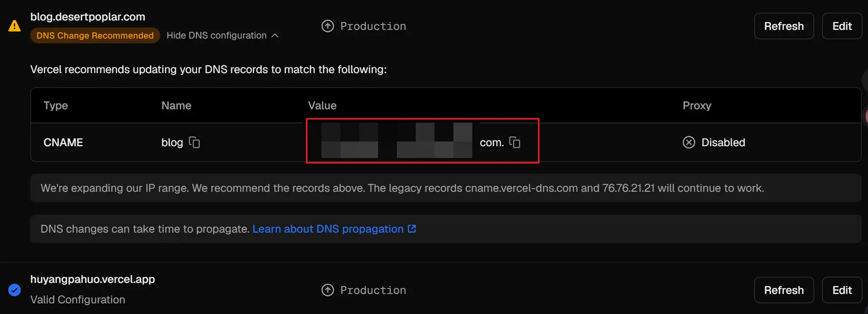This screenshot has height=314, width=868.
Task: Click the blue valid checkmark icon
Action: (x=14, y=290)
